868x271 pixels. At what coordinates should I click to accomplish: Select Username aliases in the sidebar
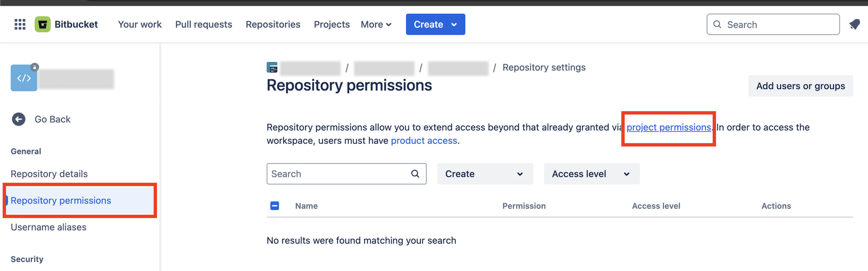tap(49, 227)
